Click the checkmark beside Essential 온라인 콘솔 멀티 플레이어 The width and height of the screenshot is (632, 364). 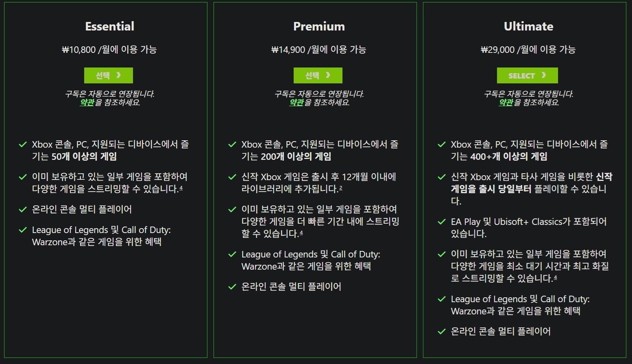pyautogui.click(x=23, y=209)
